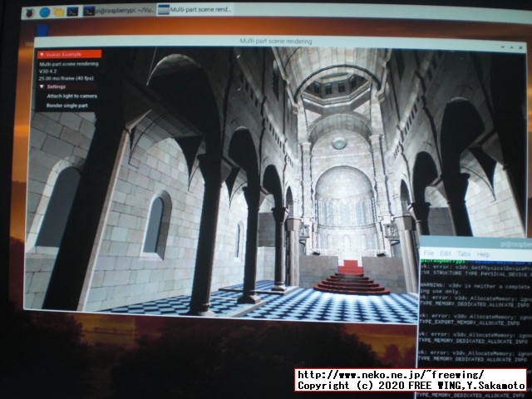Open the Raspberry Pi main menu

click(x=30, y=13)
